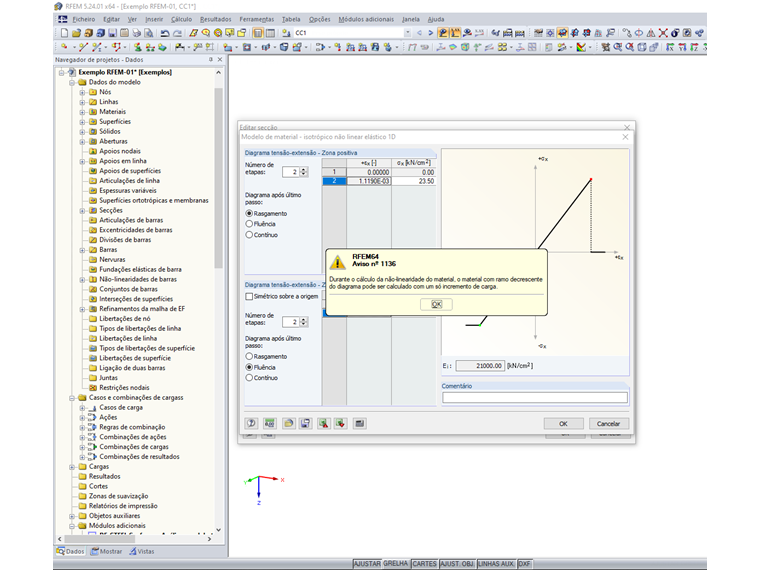Enable Simétrico sobre a origem checkbox
Image resolution: width=760 pixels, height=570 pixels.
(x=249, y=296)
